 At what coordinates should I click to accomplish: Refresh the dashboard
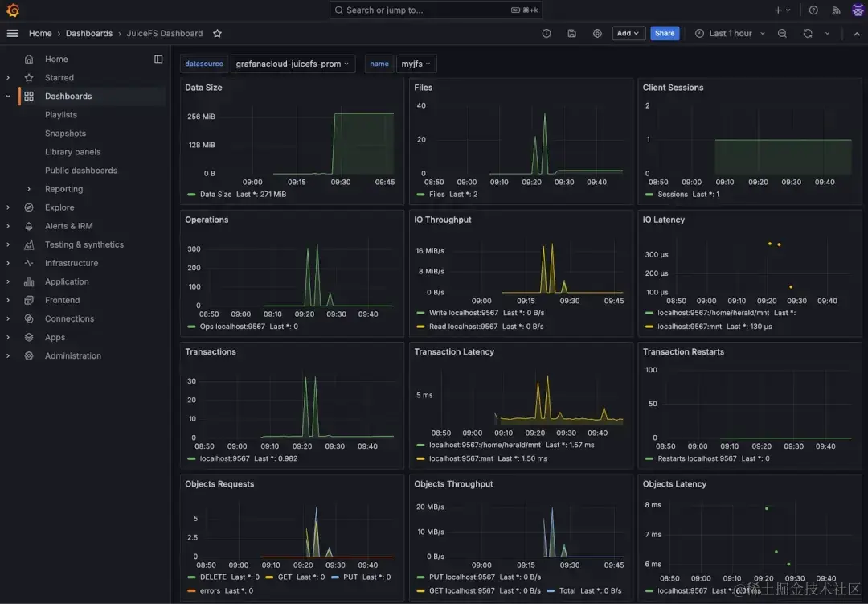pos(808,33)
